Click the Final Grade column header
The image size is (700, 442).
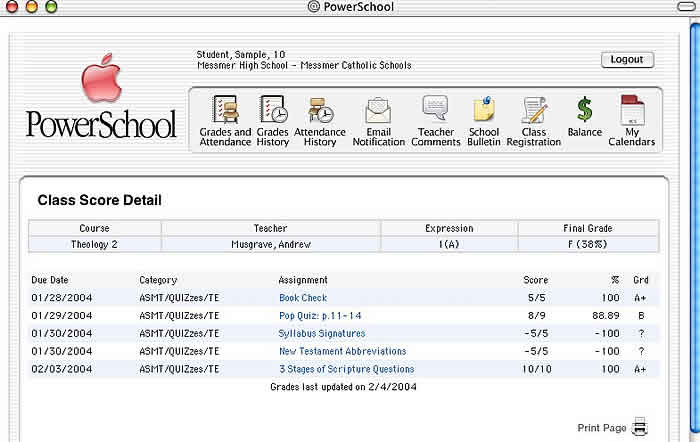[588, 228]
